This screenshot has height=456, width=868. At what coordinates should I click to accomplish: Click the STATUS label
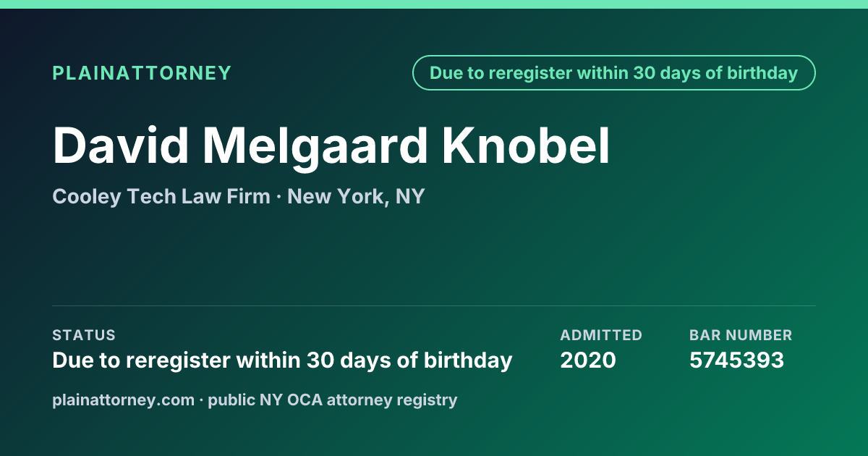click(x=84, y=335)
